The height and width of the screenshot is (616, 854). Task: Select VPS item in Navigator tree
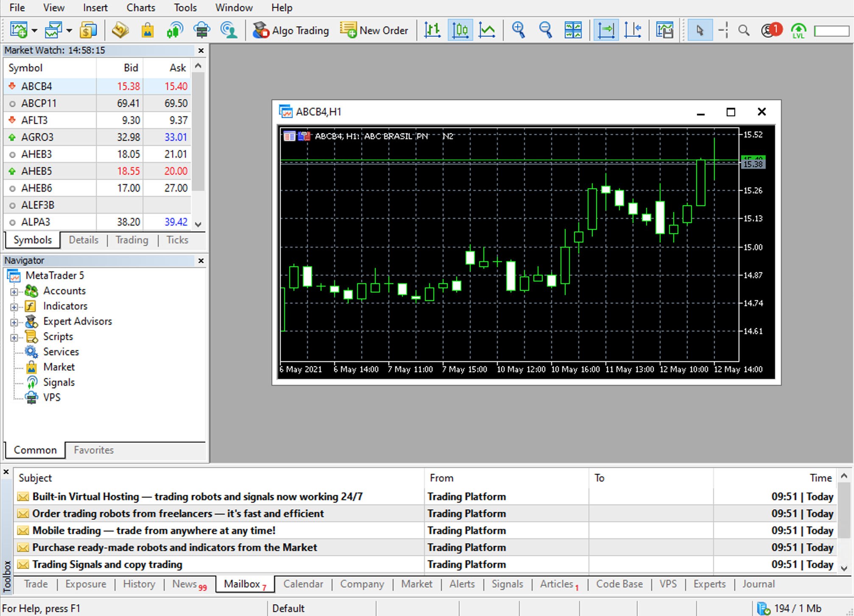coord(51,398)
